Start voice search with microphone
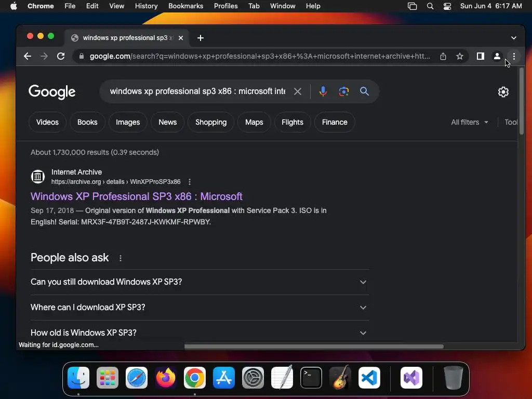 point(323,91)
